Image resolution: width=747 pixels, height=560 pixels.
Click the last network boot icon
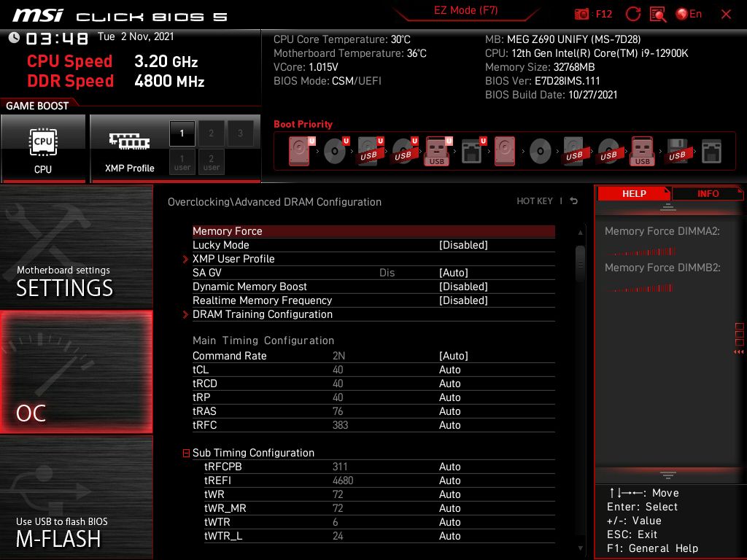(711, 152)
